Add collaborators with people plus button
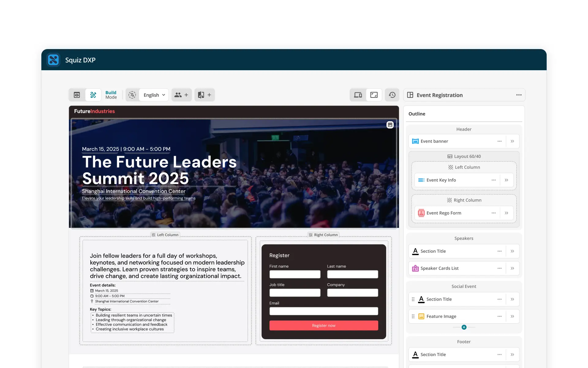 181,95
